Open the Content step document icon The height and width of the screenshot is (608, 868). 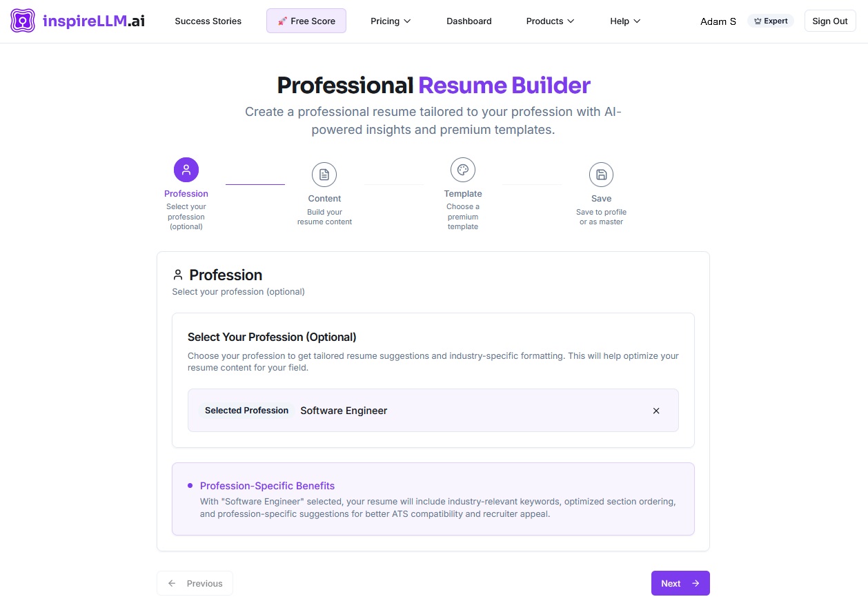pyautogui.click(x=324, y=174)
